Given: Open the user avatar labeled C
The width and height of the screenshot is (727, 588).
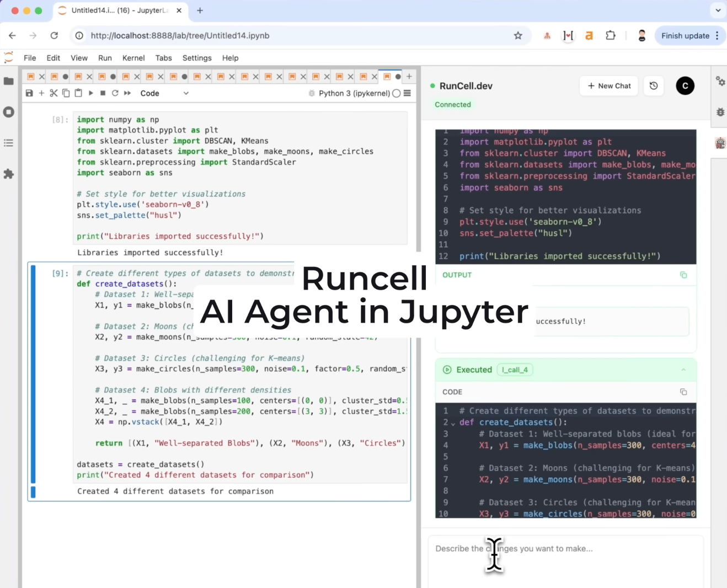Looking at the screenshot, I should click(685, 86).
